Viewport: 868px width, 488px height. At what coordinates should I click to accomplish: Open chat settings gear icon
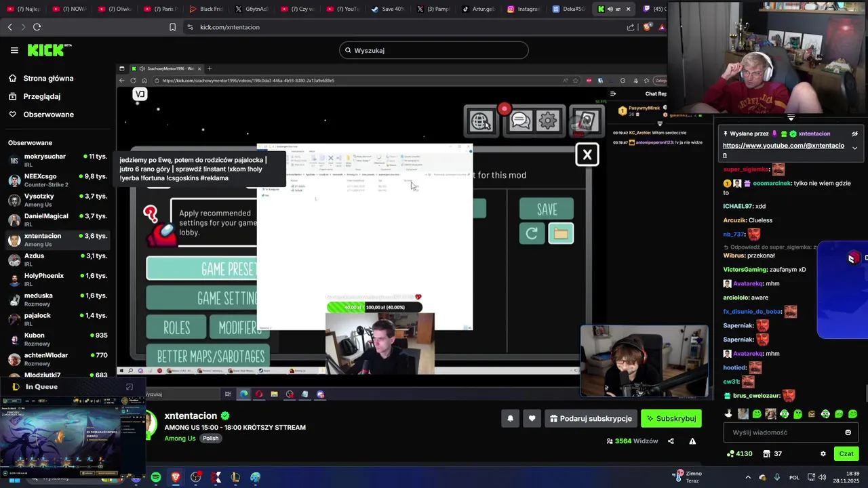click(823, 454)
